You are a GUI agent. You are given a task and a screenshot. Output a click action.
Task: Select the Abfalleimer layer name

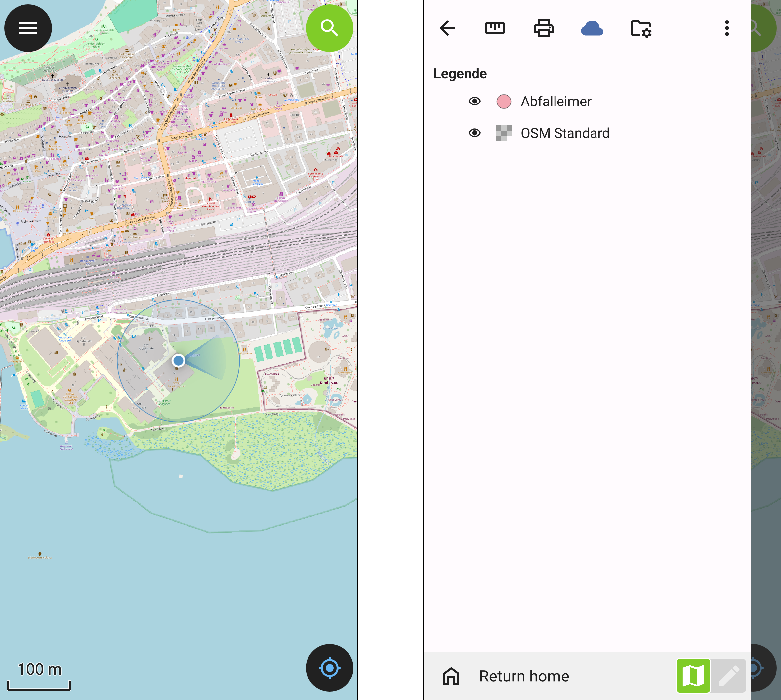point(555,102)
